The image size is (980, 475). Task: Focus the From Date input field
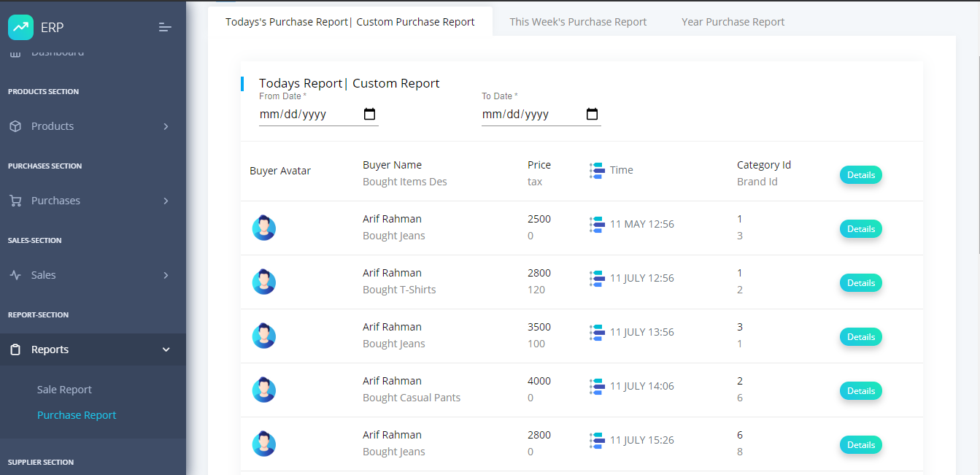(x=306, y=115)
